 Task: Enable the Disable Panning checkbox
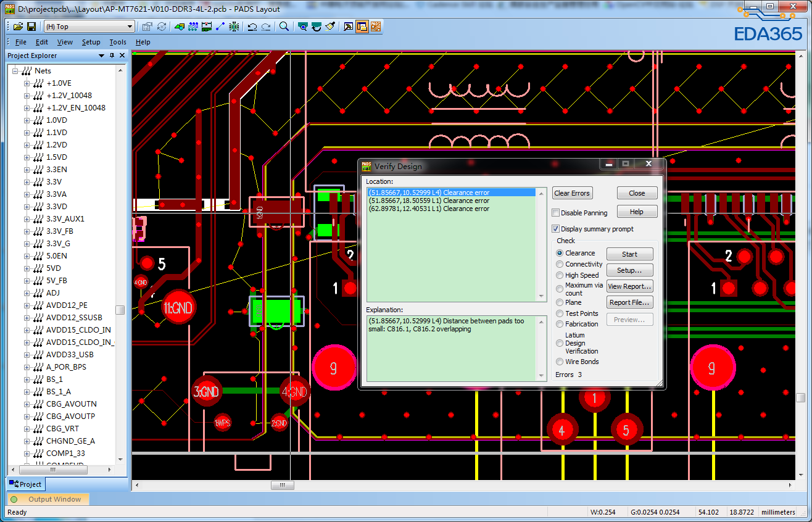[x=556, y=213]
